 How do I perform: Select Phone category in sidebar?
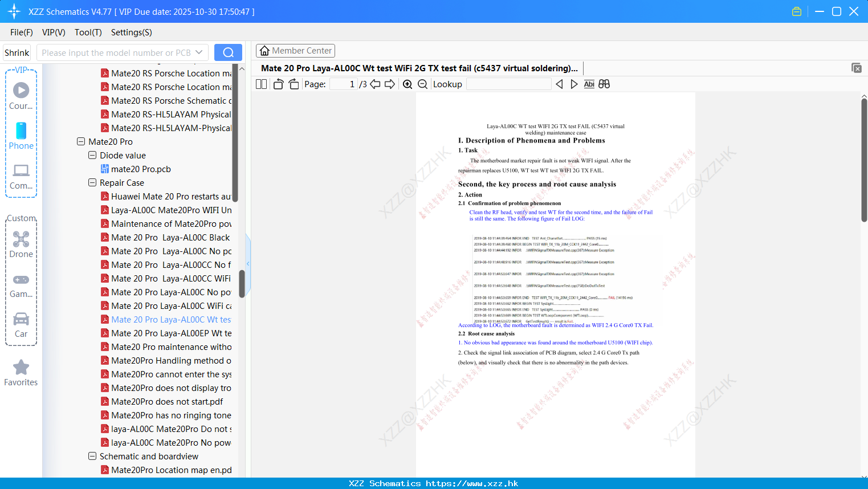click(21, 136)
